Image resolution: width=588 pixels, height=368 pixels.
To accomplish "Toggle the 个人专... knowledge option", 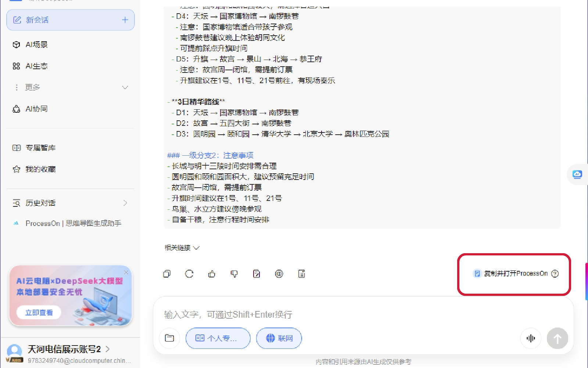I will pyautogui.click(x=218, y=338).
